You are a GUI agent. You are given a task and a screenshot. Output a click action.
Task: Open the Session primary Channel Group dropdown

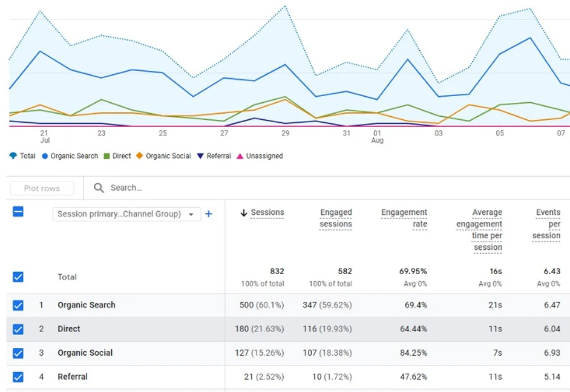coord(126,214)
